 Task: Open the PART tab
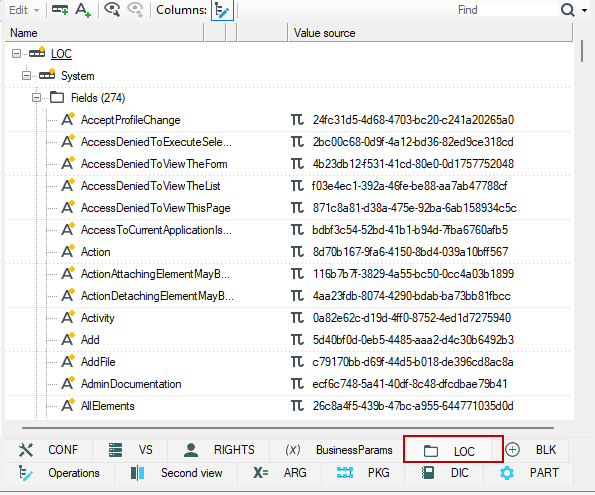point(529,473)
